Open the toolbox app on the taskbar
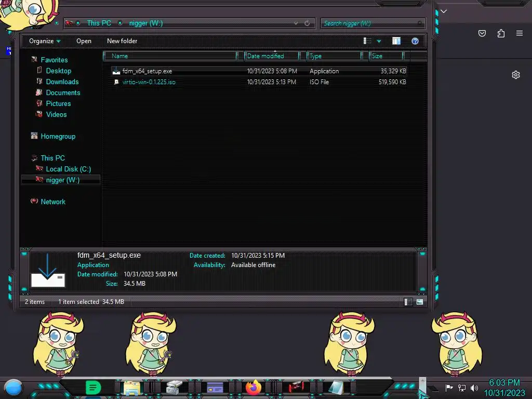 [x=175, y=388]
